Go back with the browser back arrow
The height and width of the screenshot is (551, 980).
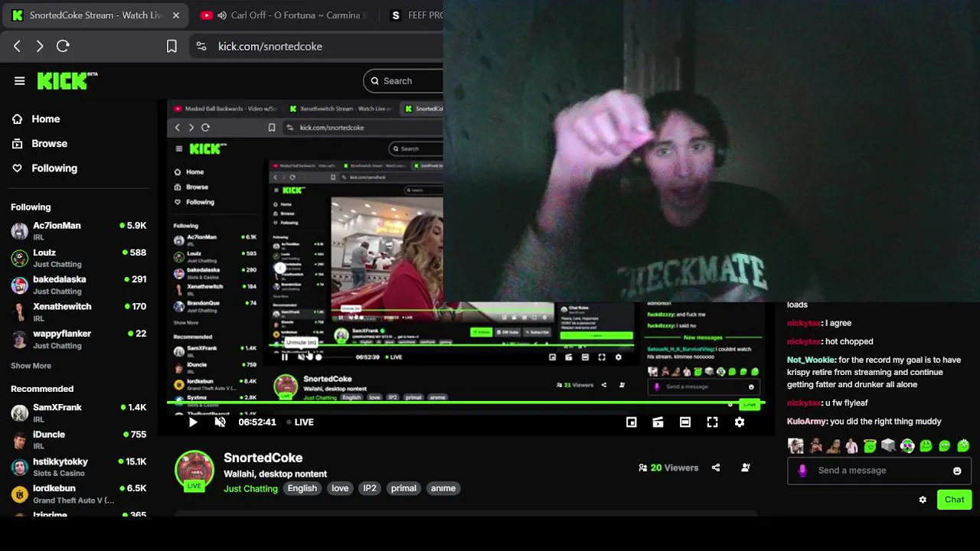coord(17,46)
